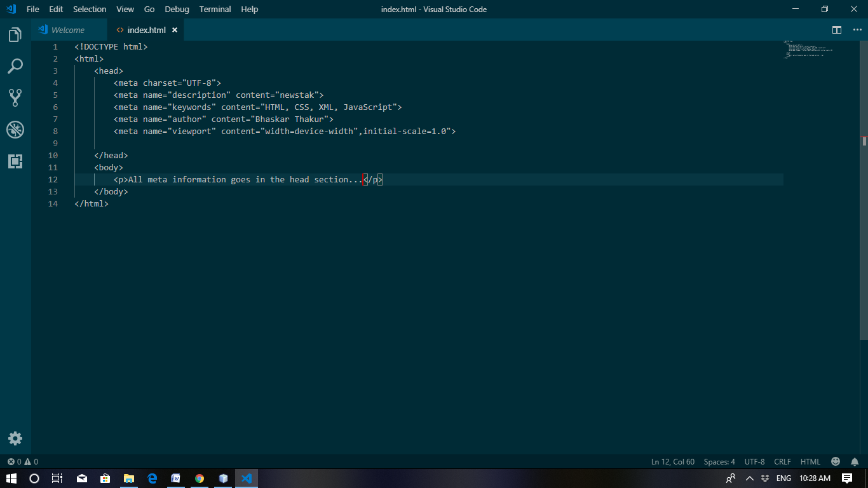Open language mode selector showing HTML

[x=810, y=461]
